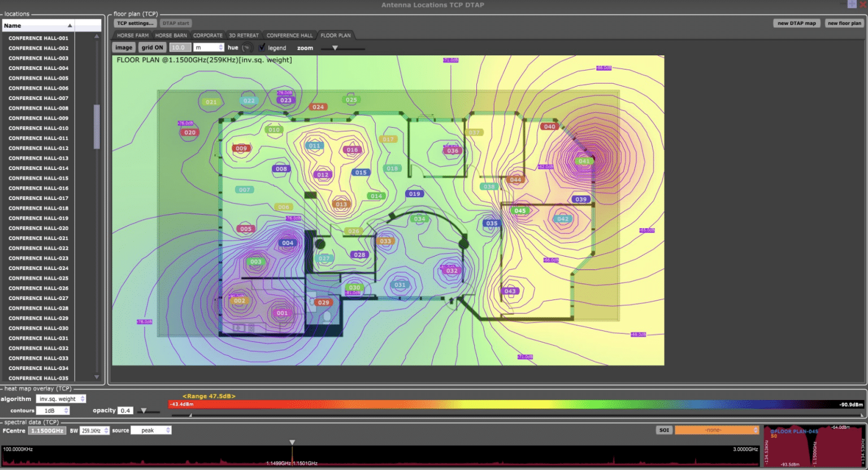This screenshot has height=470, width=868.
Task: Open the algorithm dropdown showing inv.sq. weight
Action: tap(60, 399)
